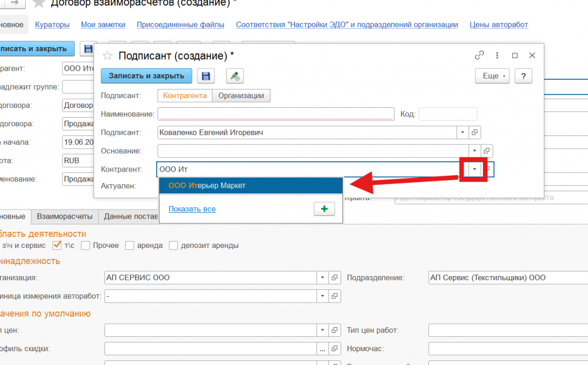Viewport: 588px width, 365px height.
Task: Add Подписант dialog to favorites with star icon
Action: (x=106, y=56)
